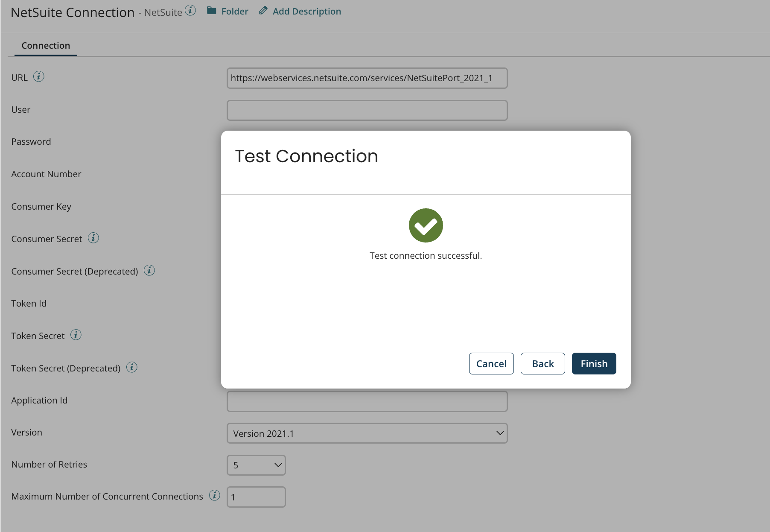Click the Add Description pencil icon

pos(262,11)
